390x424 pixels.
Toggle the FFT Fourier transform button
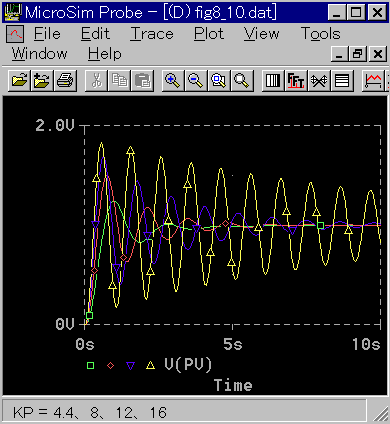(296, 81)
